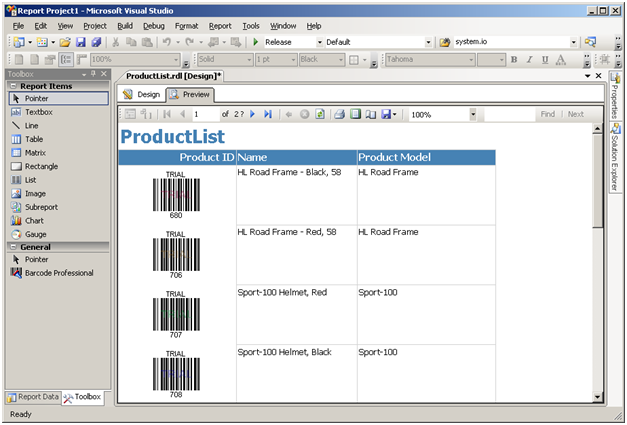The width and height of the screenshot is (627, 425).
Task: Switch to the Design tab
Action: (142, 94)
